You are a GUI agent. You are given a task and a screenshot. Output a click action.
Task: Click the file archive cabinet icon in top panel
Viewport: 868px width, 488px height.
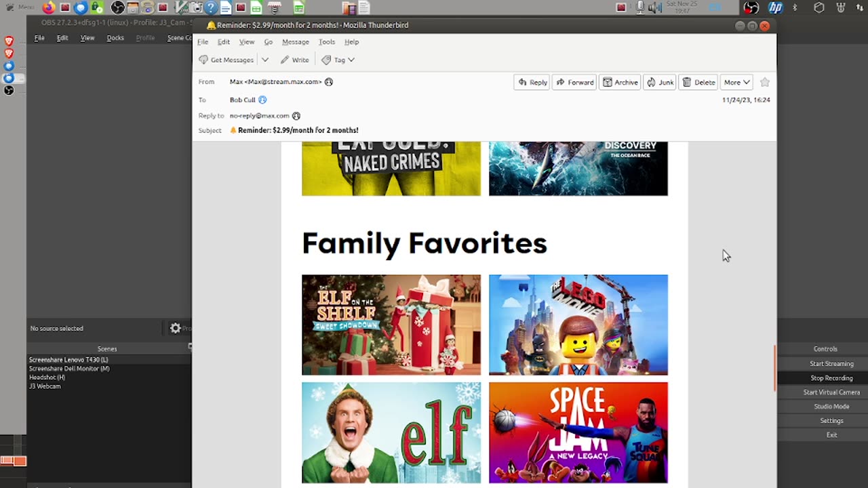coord(132,7)
